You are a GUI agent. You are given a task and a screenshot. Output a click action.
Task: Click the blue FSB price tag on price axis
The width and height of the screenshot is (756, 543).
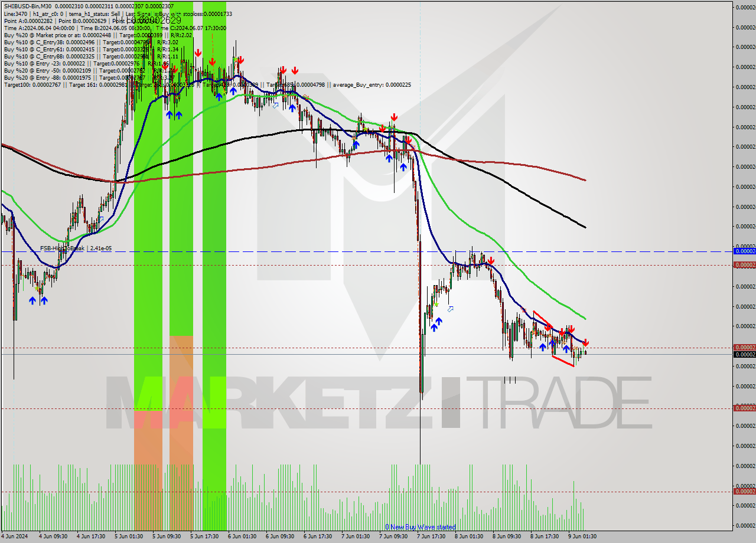click(x=744, y=251)
